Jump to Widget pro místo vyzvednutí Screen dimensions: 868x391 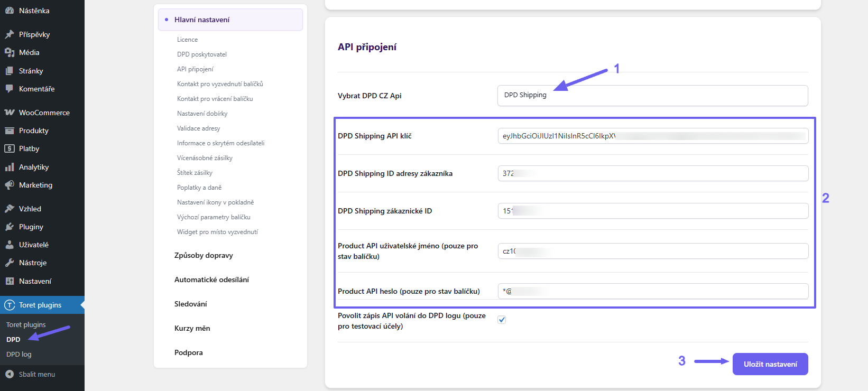point(218,232)
